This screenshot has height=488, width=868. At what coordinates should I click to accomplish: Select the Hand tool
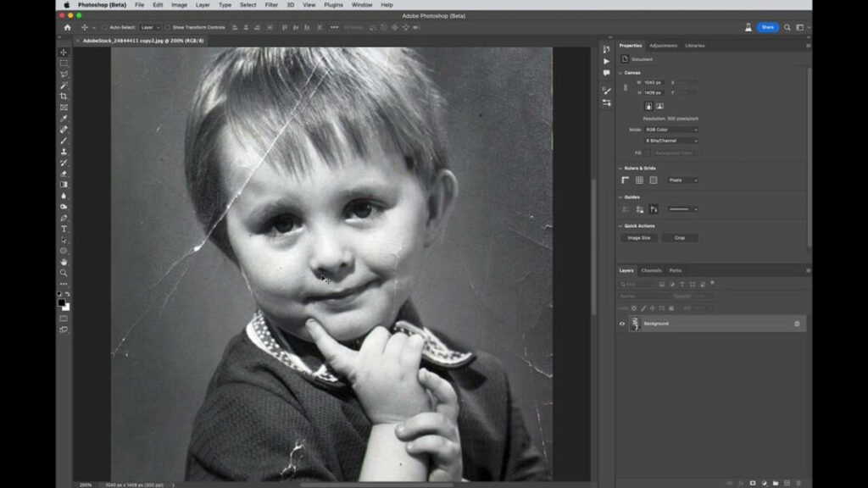point(64,263)
